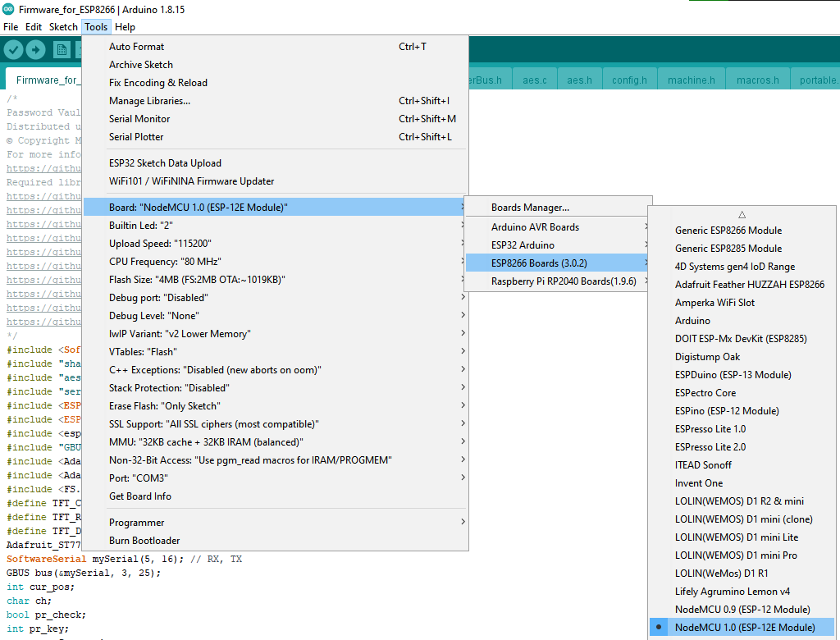This screenshot has width=840, height=640.
Task: Expand the CPU Frequency submenu
Action: pos(276,262)
